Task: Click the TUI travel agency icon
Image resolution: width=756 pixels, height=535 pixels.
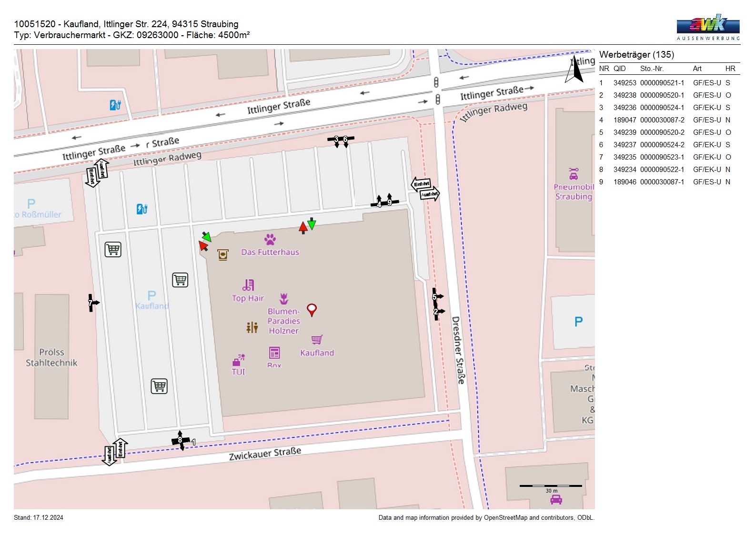Action: [238, 360]
